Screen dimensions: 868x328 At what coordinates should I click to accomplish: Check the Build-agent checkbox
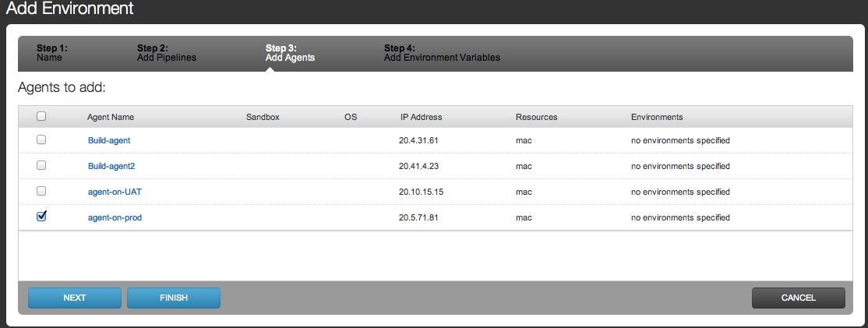(x=41, y=140)
